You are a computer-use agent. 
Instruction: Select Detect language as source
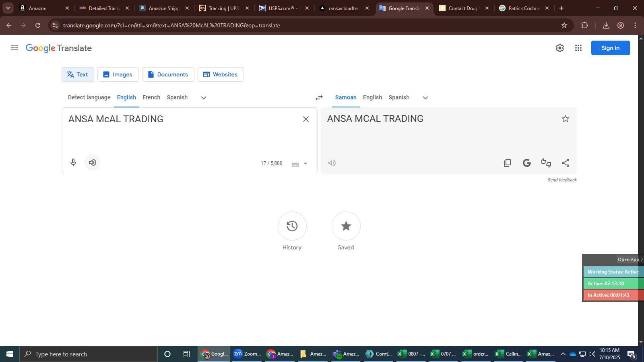point(89,97)
